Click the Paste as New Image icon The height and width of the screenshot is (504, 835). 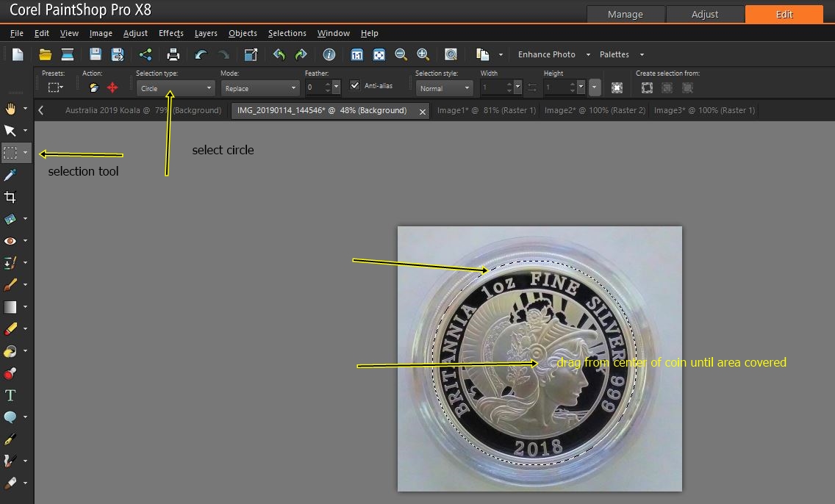coord(482,54)
